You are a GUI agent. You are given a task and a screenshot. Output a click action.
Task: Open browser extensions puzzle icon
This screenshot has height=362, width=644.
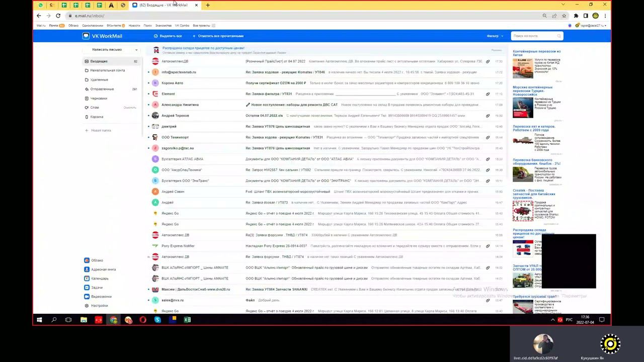(576, 16)
